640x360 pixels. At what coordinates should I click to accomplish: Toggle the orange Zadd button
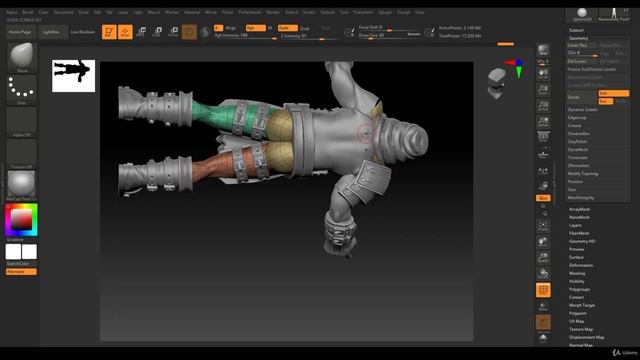287,28
